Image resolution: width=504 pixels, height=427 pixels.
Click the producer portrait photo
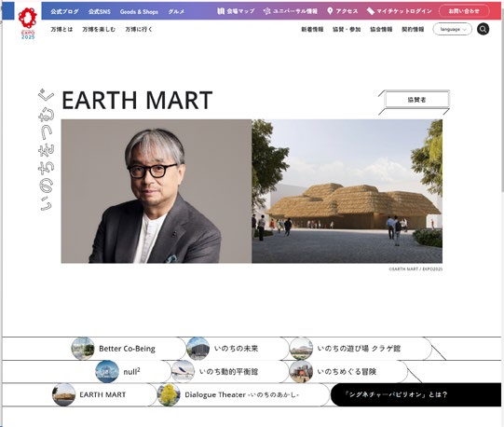(x=157, y=191)
